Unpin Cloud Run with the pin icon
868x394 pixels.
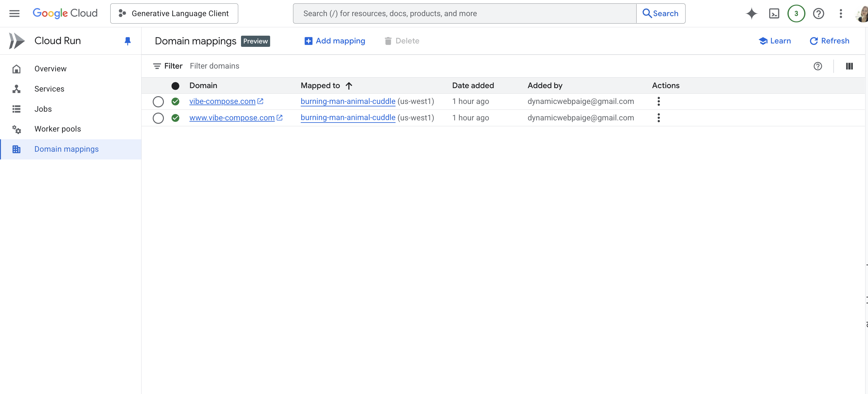coord(127,41)
